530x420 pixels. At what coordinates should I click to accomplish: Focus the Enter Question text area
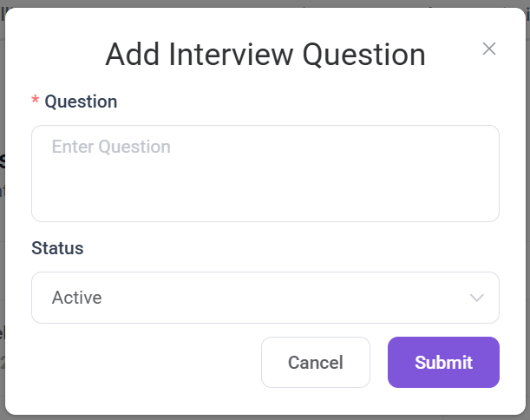click(265, 174)
